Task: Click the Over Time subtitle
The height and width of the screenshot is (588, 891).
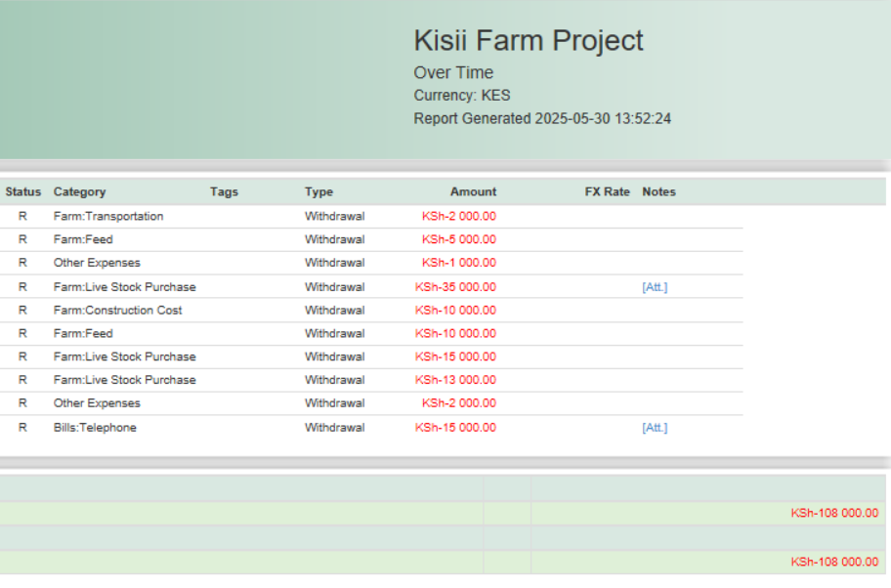Action: coord(453,72)
